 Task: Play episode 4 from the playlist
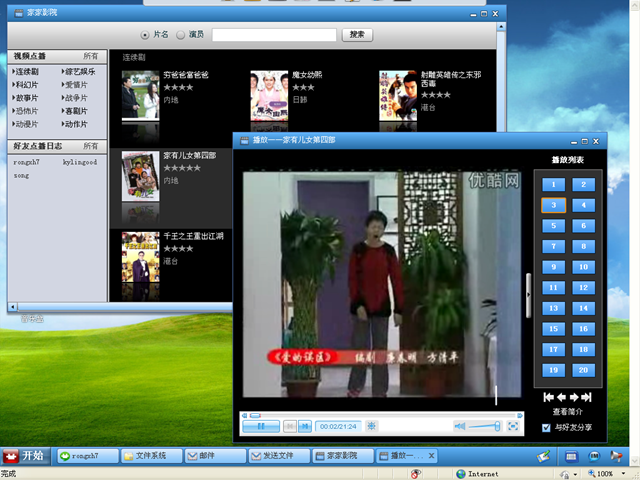pos(583,205)
